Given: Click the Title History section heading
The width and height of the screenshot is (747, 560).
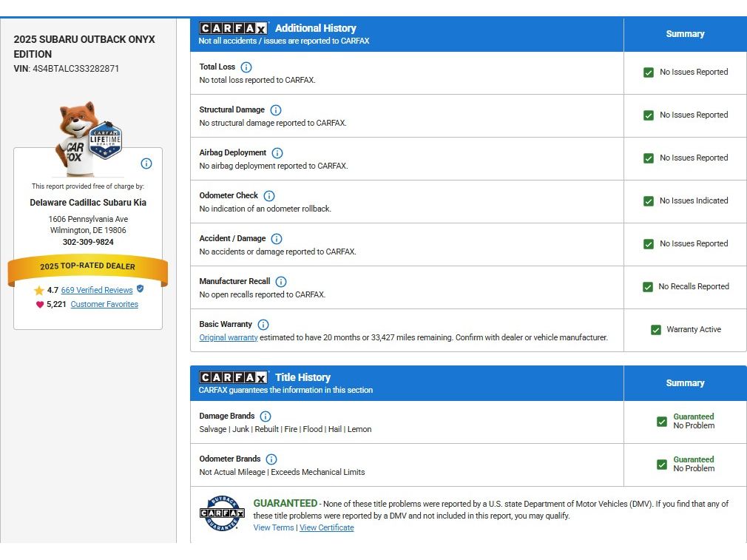Looking at the screenshot, I should (x=302, y=377).
